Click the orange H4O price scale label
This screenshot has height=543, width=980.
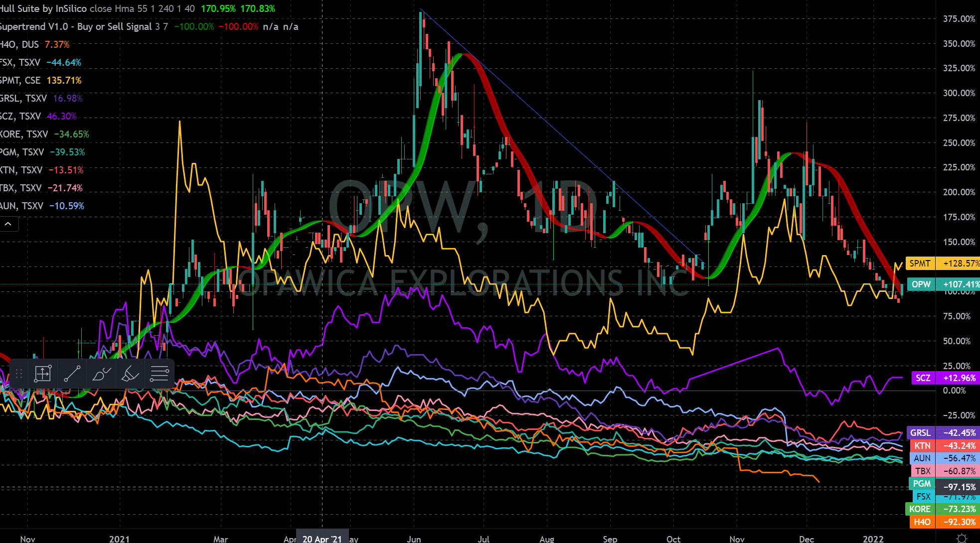coord(922,522)
